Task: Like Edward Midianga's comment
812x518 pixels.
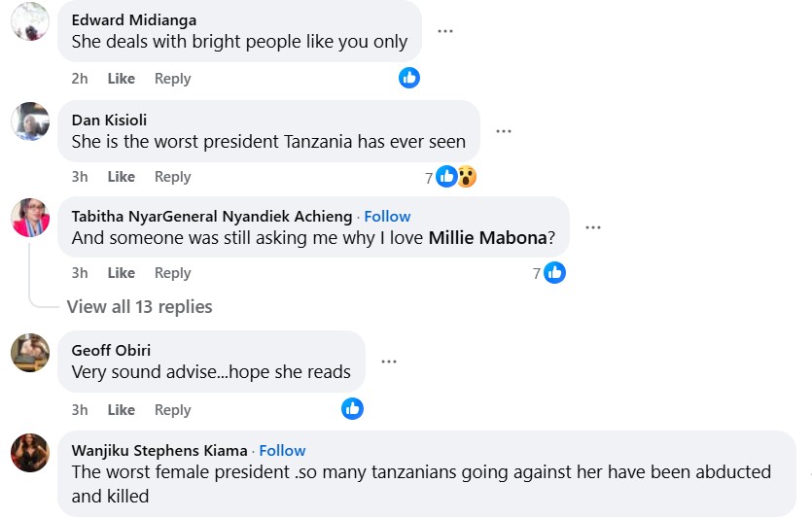Action: click(122, 79)
